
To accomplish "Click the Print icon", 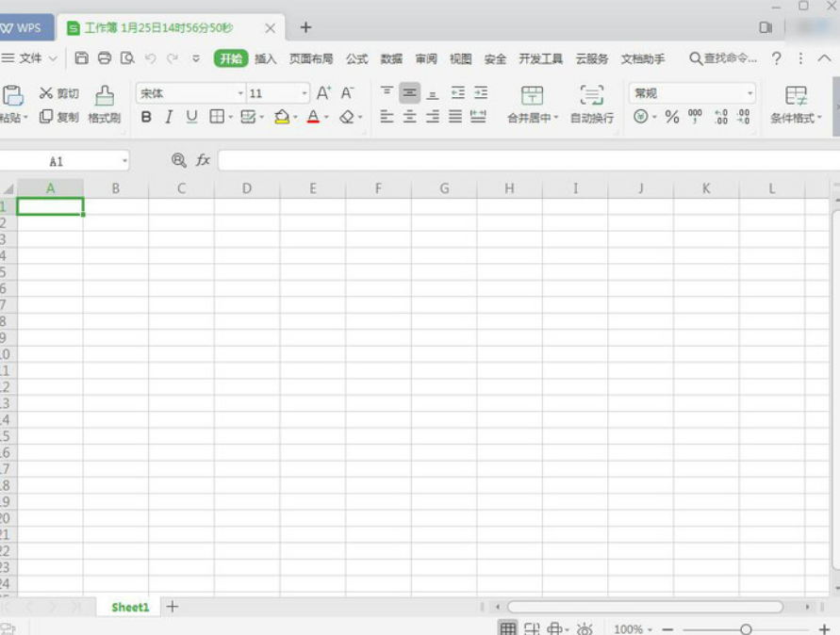I will [x=105, y=58].
